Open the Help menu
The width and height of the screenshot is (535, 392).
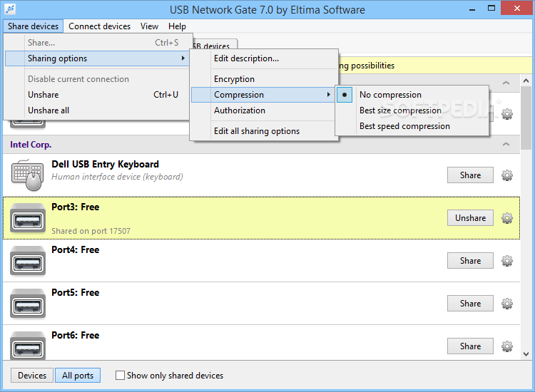[177, 26]
